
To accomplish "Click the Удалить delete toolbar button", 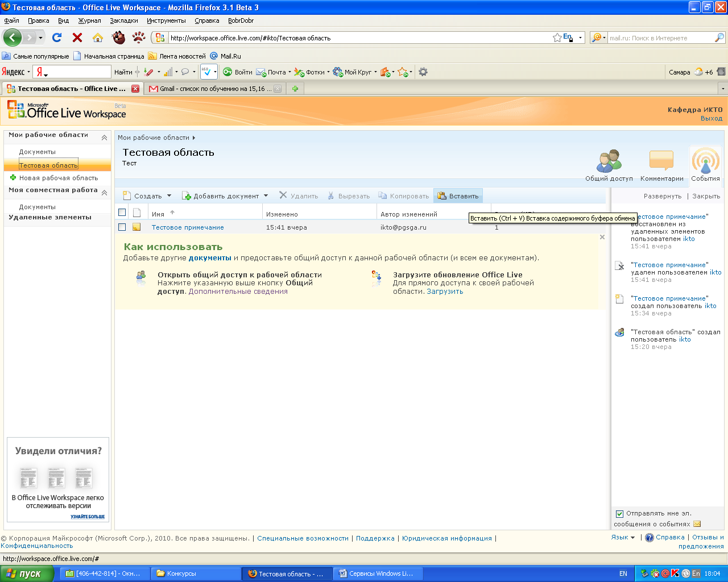I will [299, 196].
